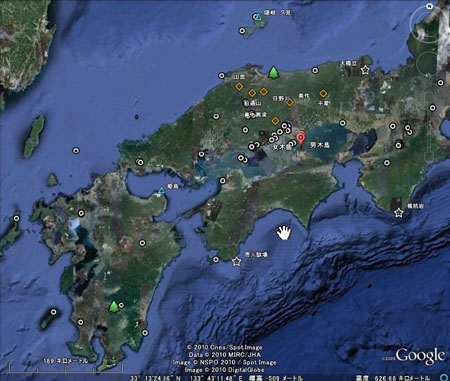Image resolution: width=450 pixels, height=381 pixels.
Task: Click the Look joystick navigation ring
Action: [427, 24]
